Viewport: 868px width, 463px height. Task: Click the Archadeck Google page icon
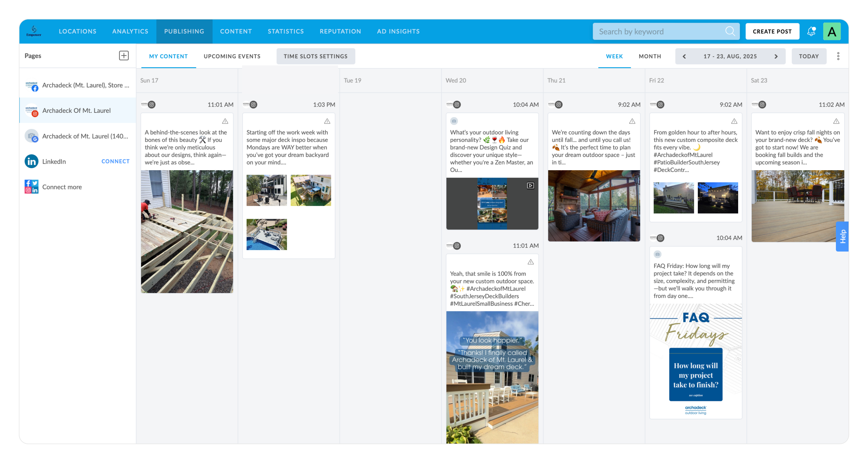(x=31, y=136)
